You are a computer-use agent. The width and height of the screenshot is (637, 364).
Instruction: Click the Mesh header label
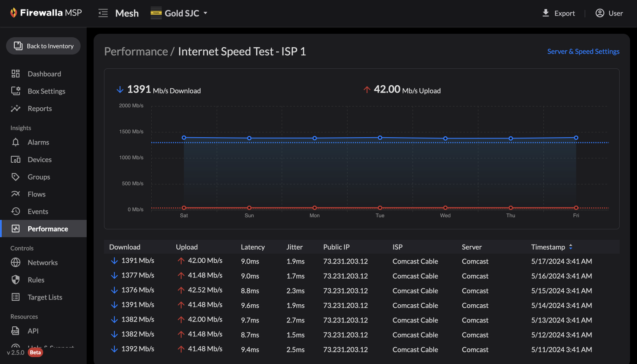(x=127, y=13)
